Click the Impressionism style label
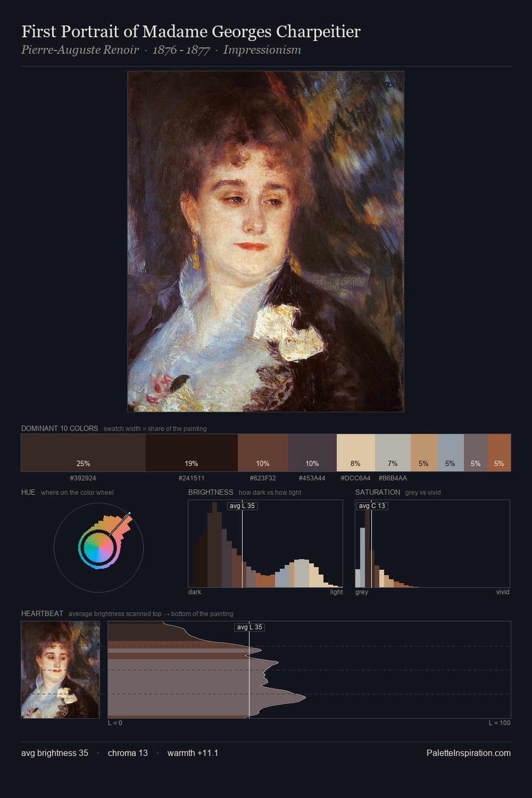The height and width of the screenshot is (798, 532). click(262, 50)
